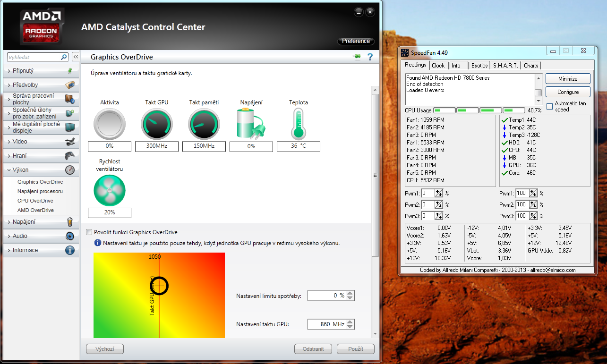Click the Takt GPU gauge dial
The image size is (607, 364).
coord(157,125)
